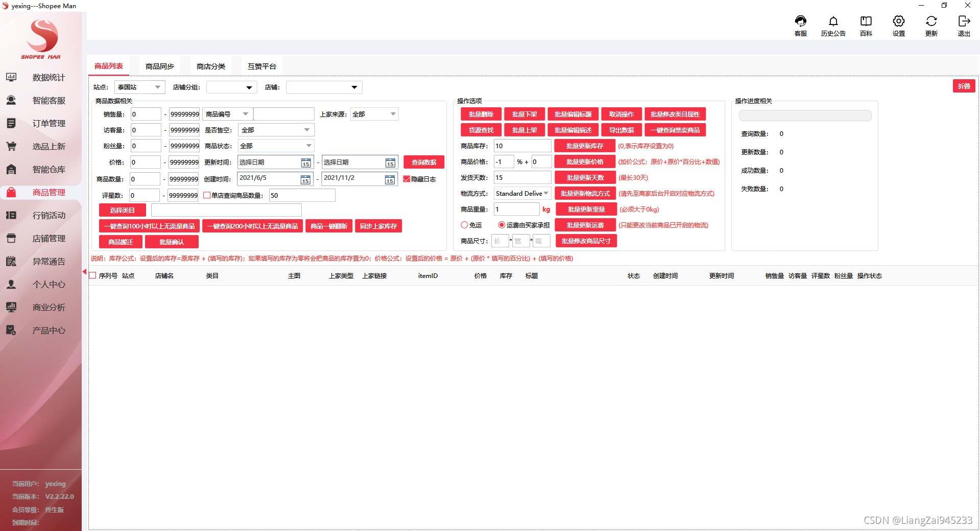Open customer service (客服) headset icon
This screenshot has height=531, width=980.
point(801,21)
